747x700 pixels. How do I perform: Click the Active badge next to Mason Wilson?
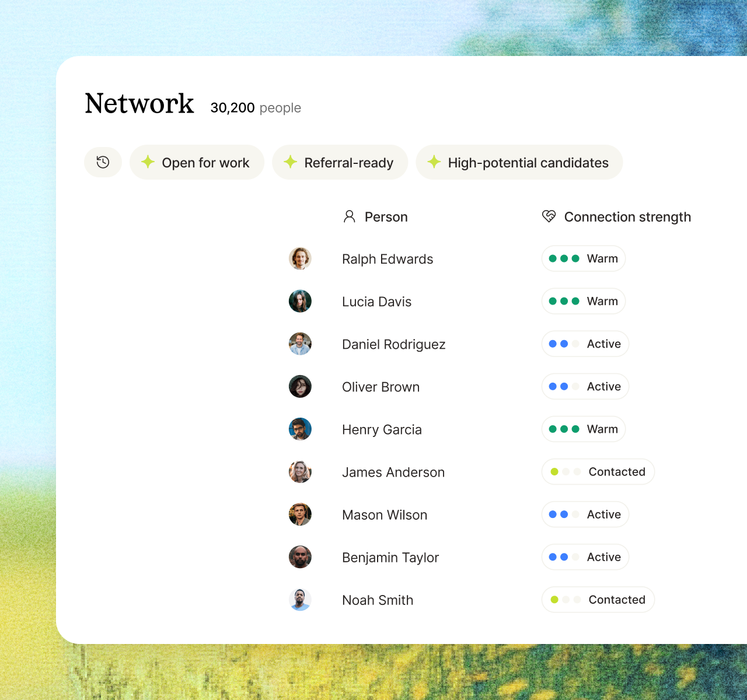(585, 514)
